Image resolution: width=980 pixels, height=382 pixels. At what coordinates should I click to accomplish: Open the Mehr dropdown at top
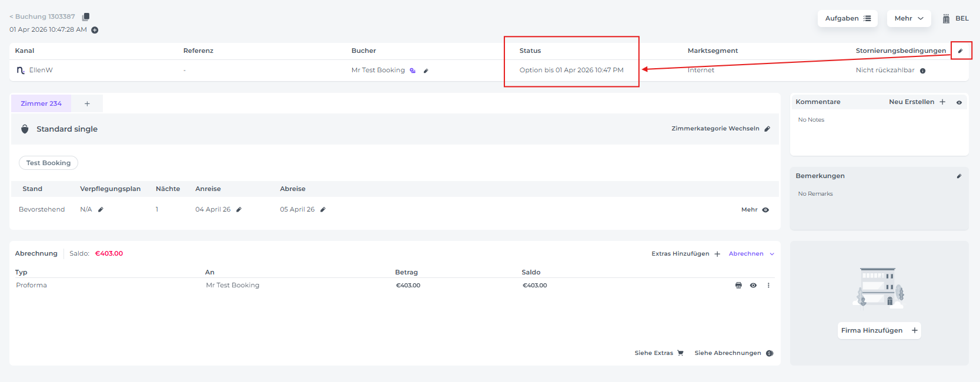tap(908, 19)
